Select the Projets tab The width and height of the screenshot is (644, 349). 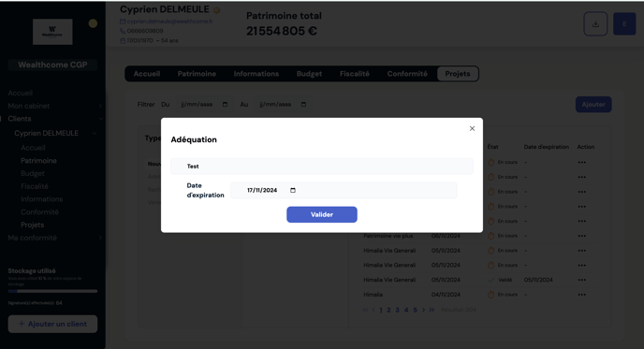(x=458, y=74)
